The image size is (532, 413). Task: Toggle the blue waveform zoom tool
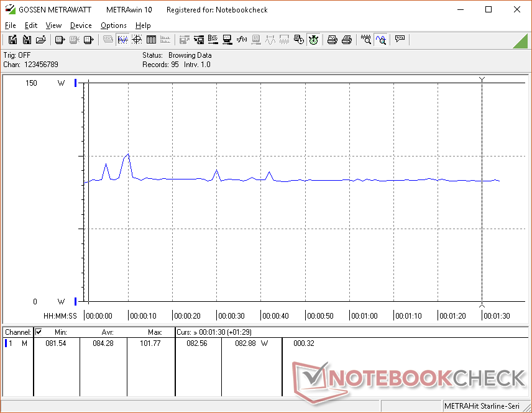click(381, 40)
